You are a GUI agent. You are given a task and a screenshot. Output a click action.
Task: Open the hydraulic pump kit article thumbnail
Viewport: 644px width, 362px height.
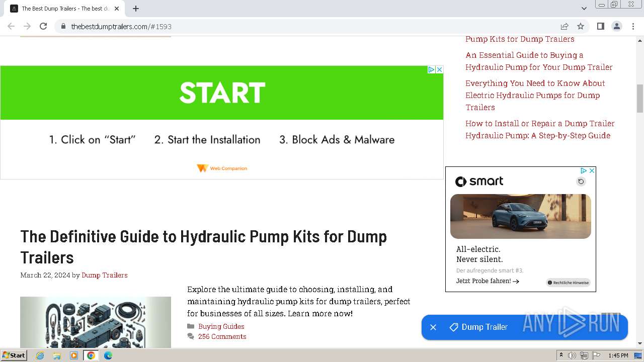coord(96,322)
